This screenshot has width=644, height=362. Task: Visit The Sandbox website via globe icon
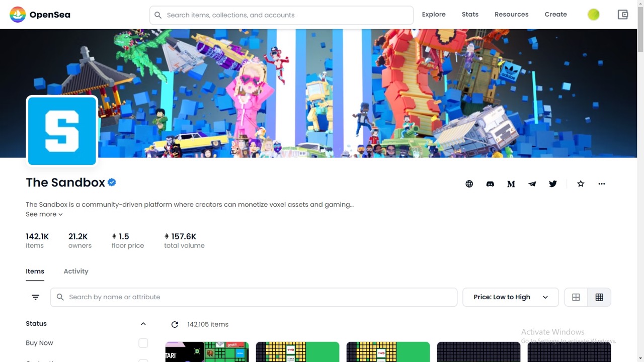469,184
